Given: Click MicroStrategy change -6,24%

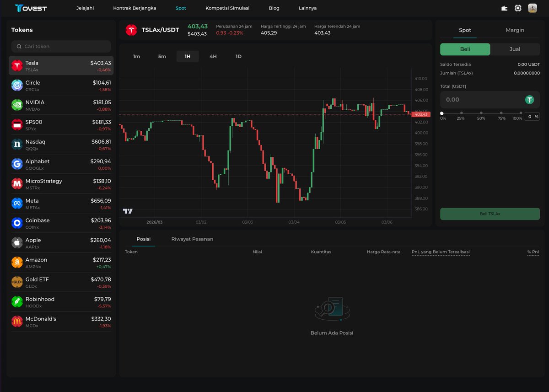Looking at the screenshot, I should (x=104, y=188).
